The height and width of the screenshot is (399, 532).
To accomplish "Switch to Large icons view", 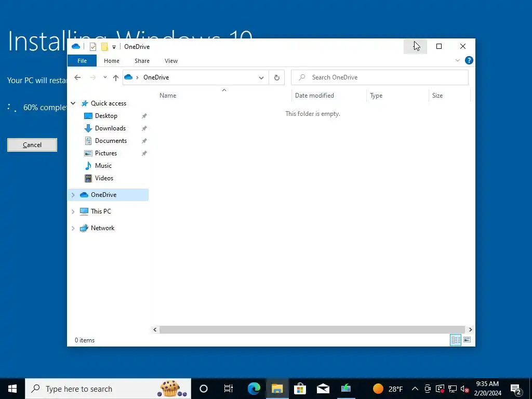I will coord(467,340).
